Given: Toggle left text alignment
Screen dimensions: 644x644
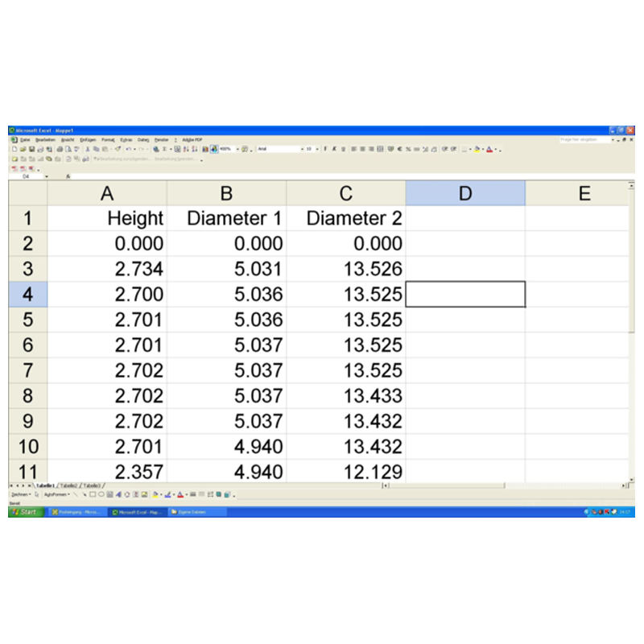Looking at the screenshot, I should tap(353, 149).
